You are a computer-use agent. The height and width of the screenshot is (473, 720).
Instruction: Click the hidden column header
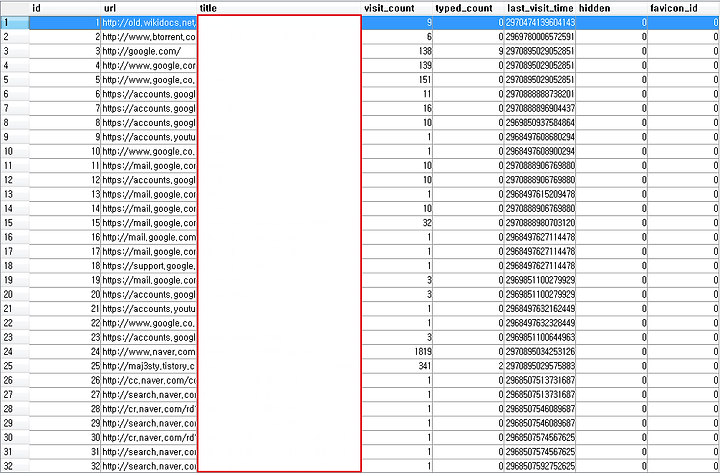(612, 8)
